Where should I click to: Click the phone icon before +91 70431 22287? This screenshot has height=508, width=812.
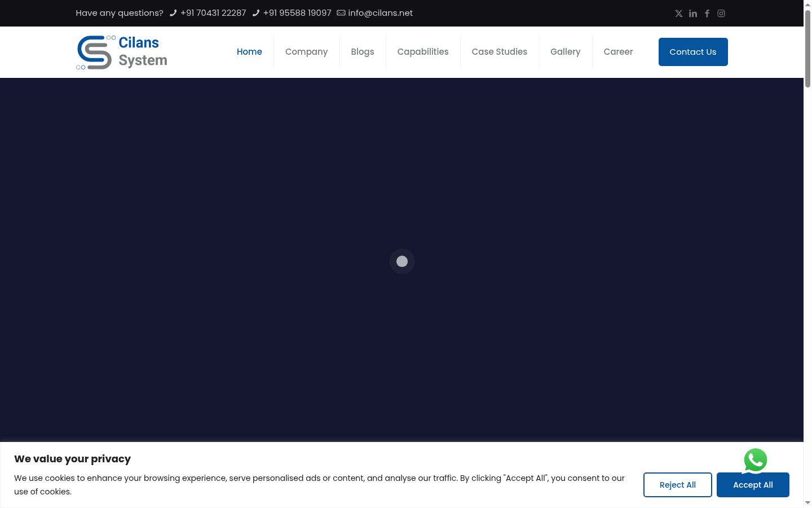[173, 13]
